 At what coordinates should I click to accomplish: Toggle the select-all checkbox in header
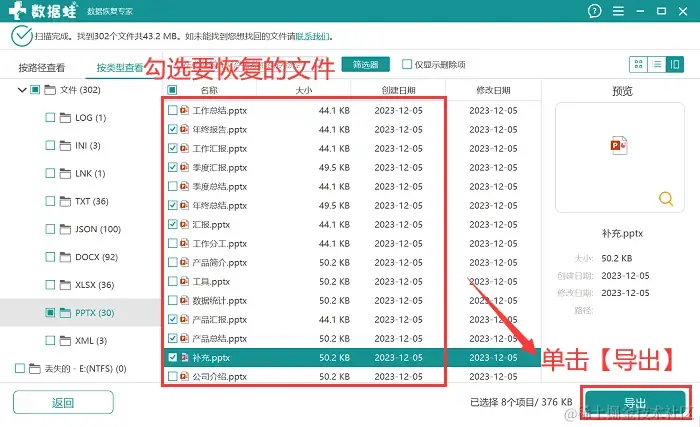tap(172, 90)
